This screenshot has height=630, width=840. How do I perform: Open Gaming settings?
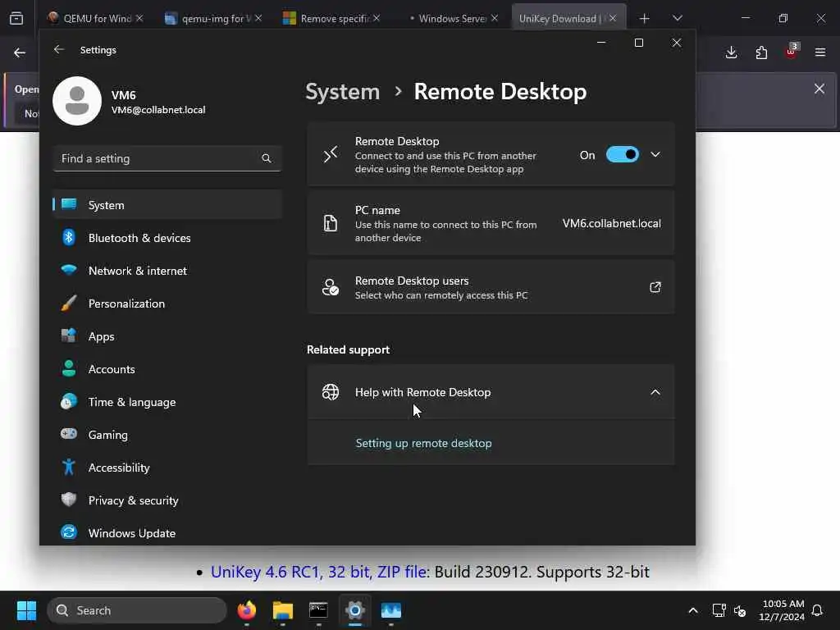coord(167,435)
